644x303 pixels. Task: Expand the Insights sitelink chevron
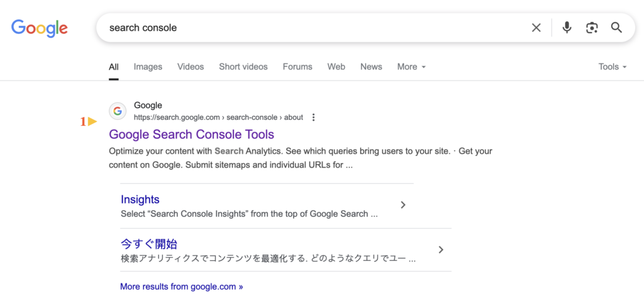tap(403, 205)
